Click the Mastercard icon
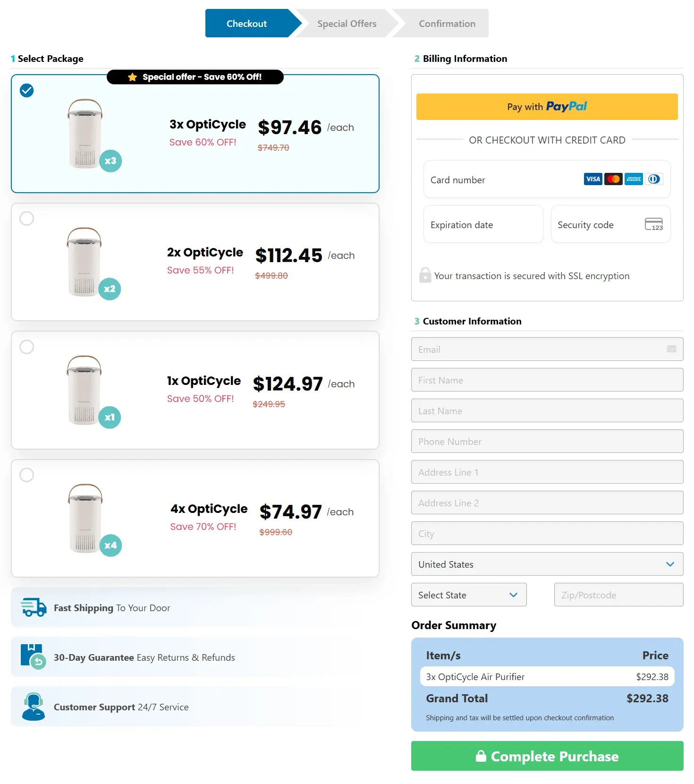Screen dimensions: 694x784 tap(613, 179)
